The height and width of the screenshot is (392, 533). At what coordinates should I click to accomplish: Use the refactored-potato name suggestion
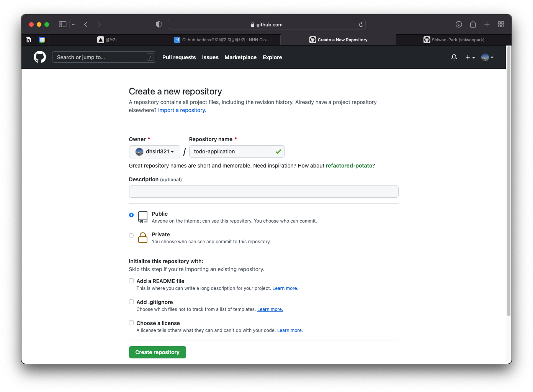coord(349,166)
